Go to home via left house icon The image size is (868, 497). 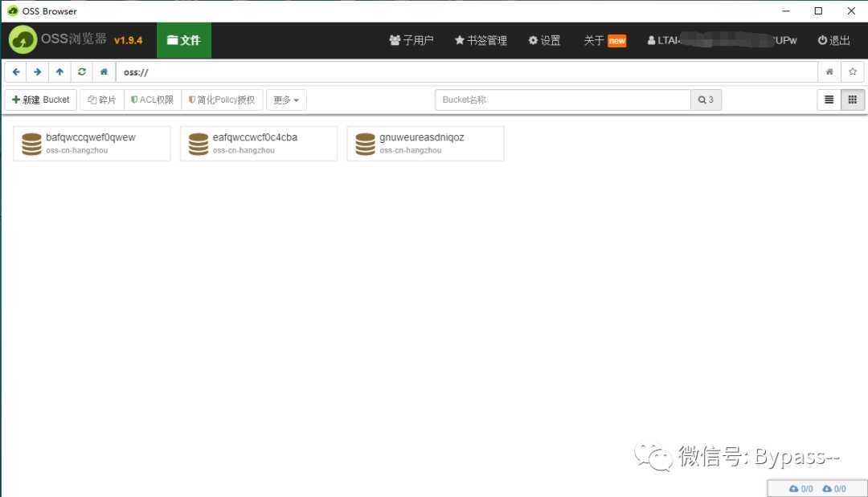pos(104,72)
